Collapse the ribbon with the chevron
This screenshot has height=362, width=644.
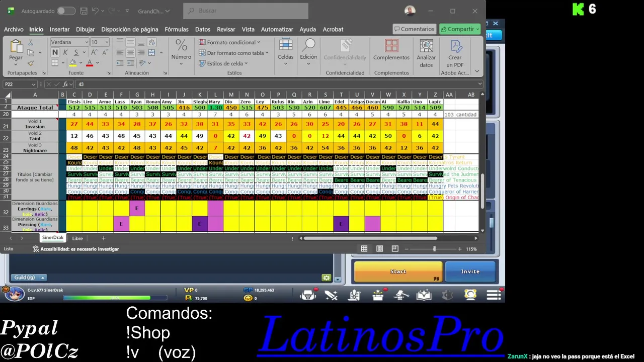[x=477, y=72]
